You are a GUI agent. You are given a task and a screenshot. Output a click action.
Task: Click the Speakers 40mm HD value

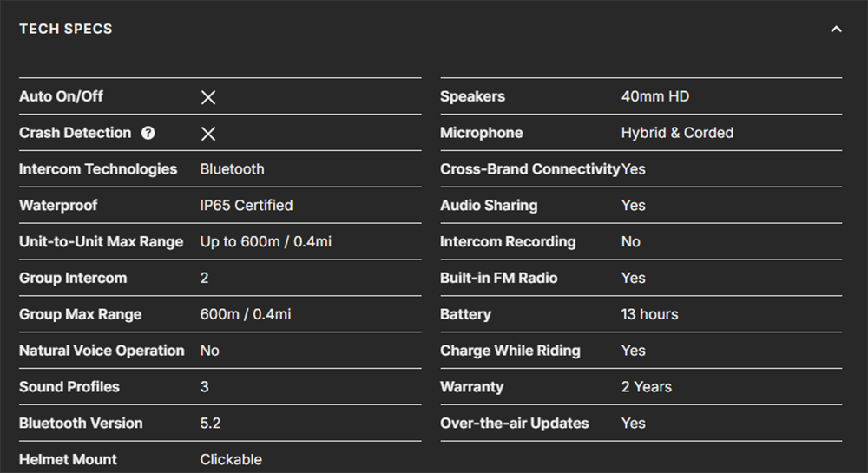tap(654, 96)
